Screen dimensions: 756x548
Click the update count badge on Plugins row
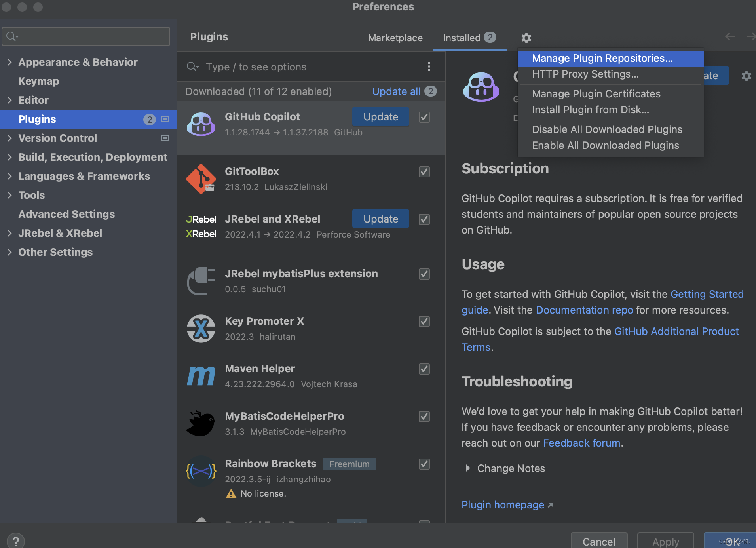(149, 119)
